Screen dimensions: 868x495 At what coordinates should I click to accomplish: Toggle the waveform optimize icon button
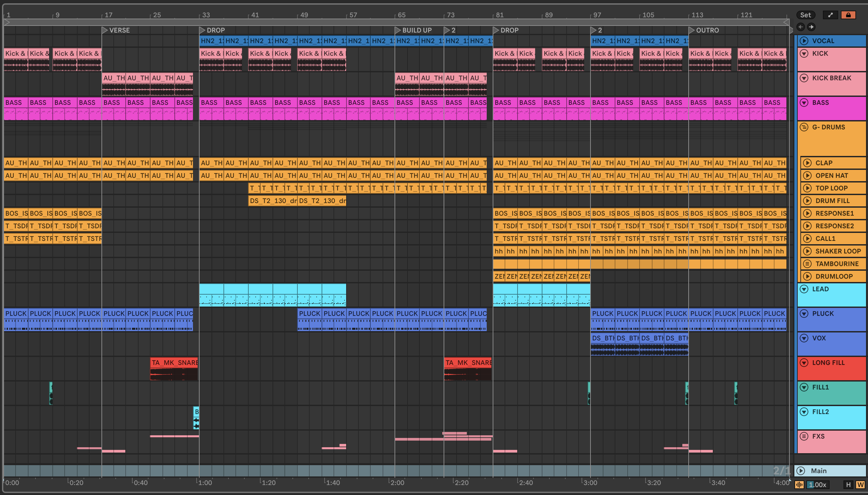pyautogui.click(x=799, y=485)
